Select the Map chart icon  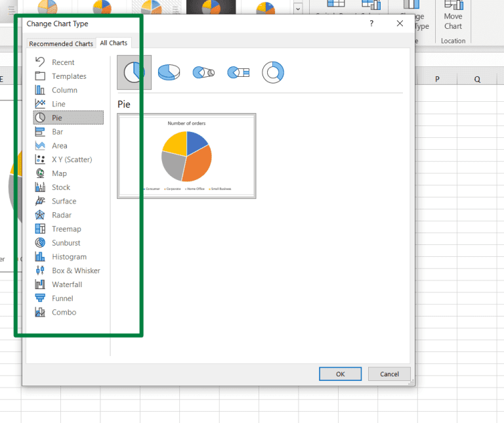tap(40, 173)
